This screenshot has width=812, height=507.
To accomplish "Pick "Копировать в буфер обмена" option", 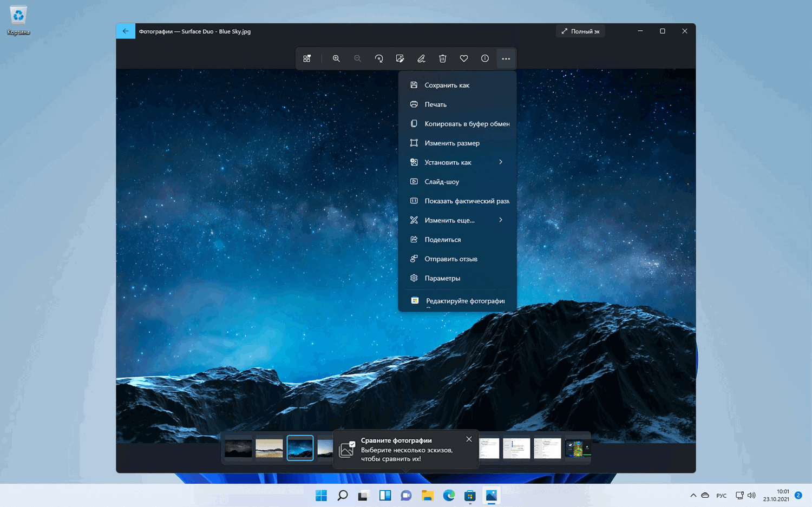I will (457, 124).
